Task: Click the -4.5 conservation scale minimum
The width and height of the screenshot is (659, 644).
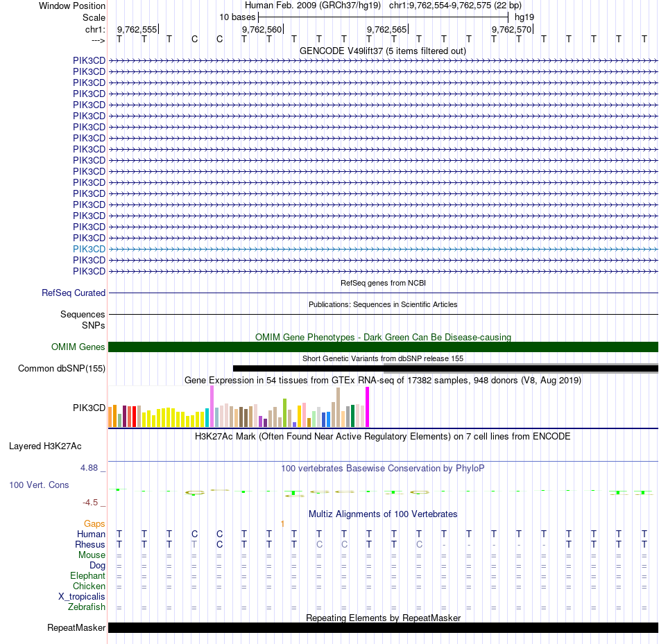Action: [x=90, y=503]
